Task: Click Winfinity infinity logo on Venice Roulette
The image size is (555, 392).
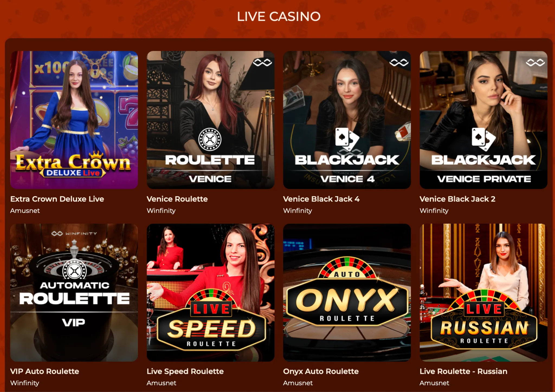Action: [262, 63]
